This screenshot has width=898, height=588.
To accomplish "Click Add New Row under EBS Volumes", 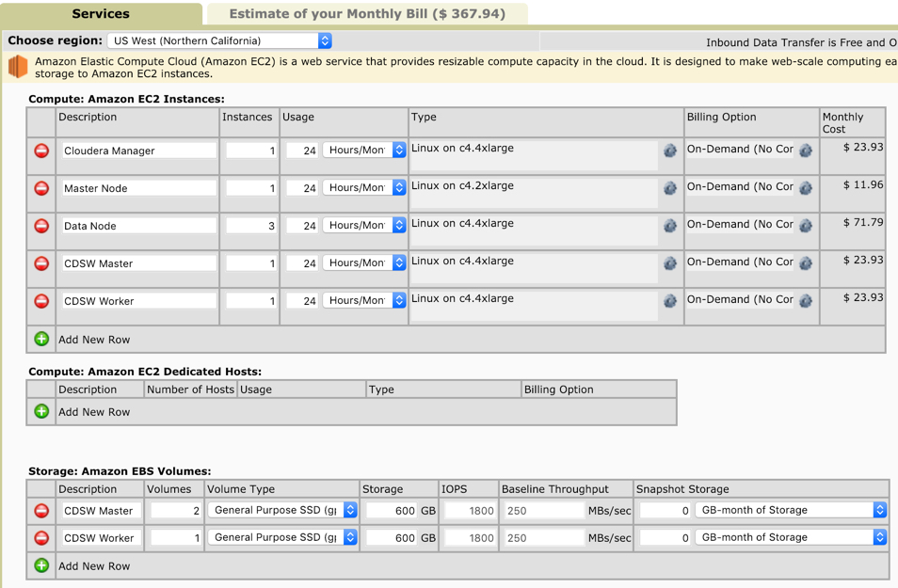I will pos(94,566).
